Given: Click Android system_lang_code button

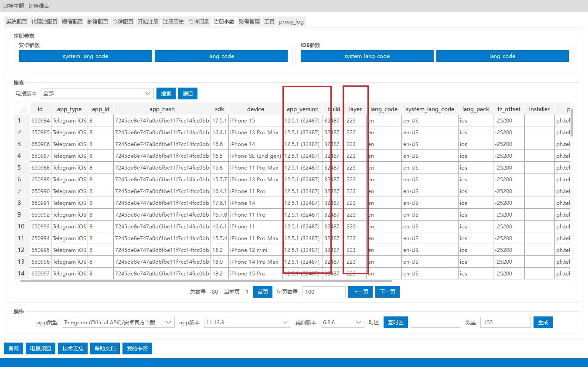Looking at the screenshot, I should [85, 56].
